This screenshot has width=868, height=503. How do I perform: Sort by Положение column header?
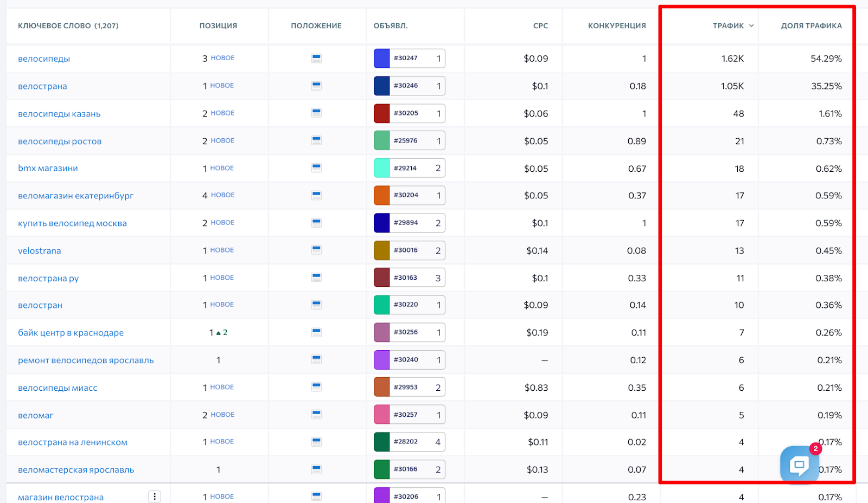coord(316,25)
